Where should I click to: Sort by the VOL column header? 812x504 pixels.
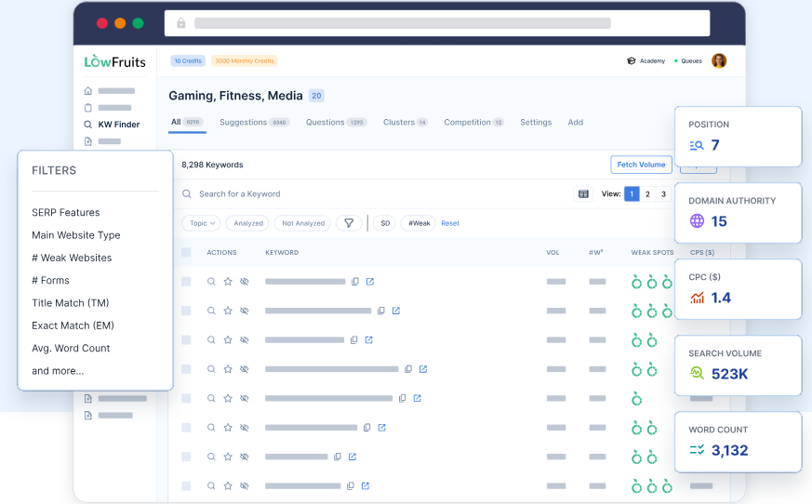click(x=552, y=252)
